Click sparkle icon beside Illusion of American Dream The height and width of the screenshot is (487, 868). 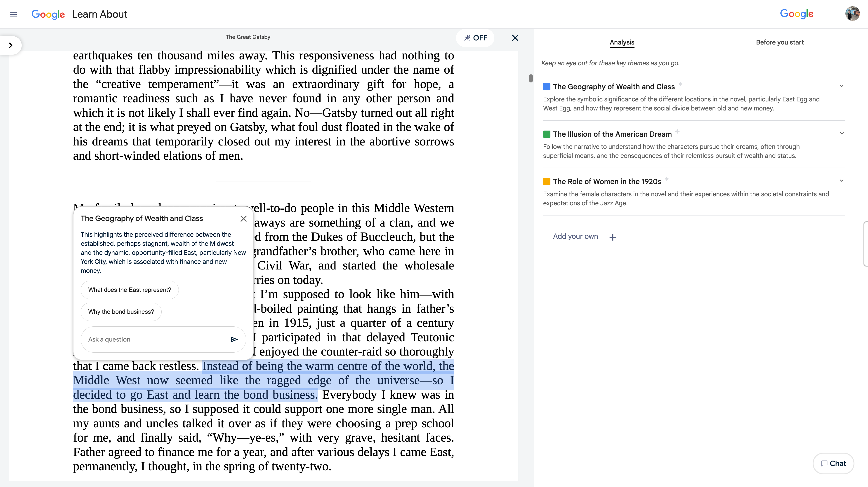click(x=677, y=131)
